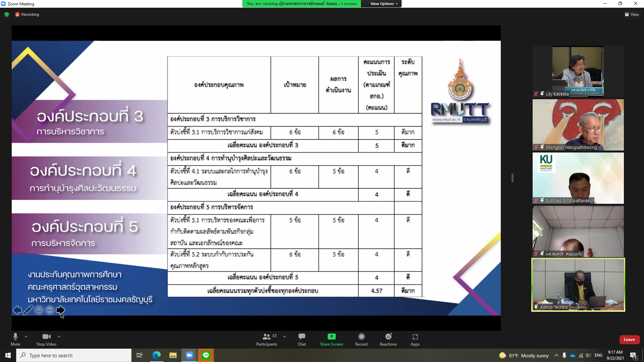Switch ENG input language
Image resolution: width=644 pixels, height=362 pixels.
598,355
